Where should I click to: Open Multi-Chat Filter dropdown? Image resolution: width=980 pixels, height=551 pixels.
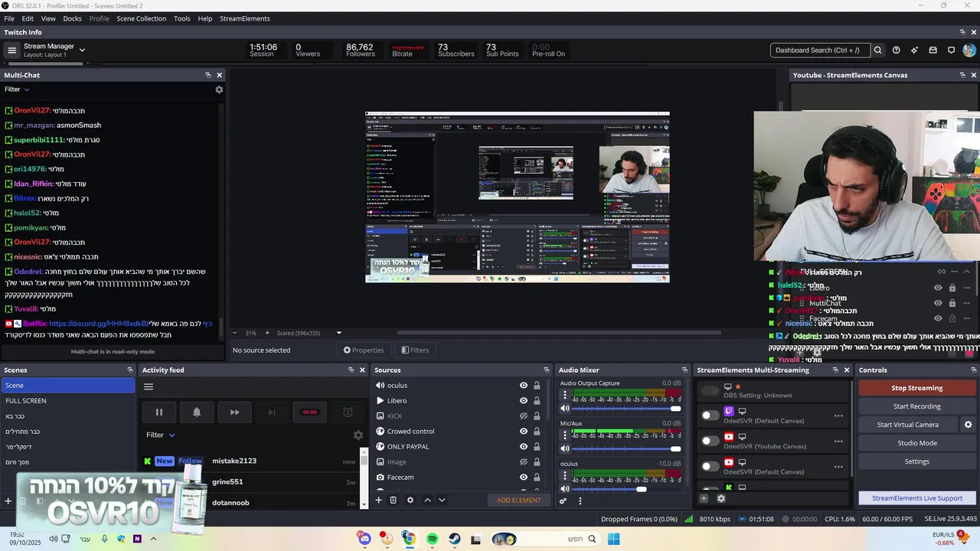click(x=17, y=90)
